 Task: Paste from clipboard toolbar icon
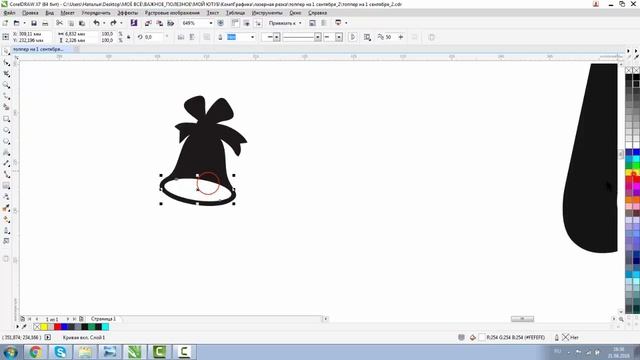(x=82, y=23)
